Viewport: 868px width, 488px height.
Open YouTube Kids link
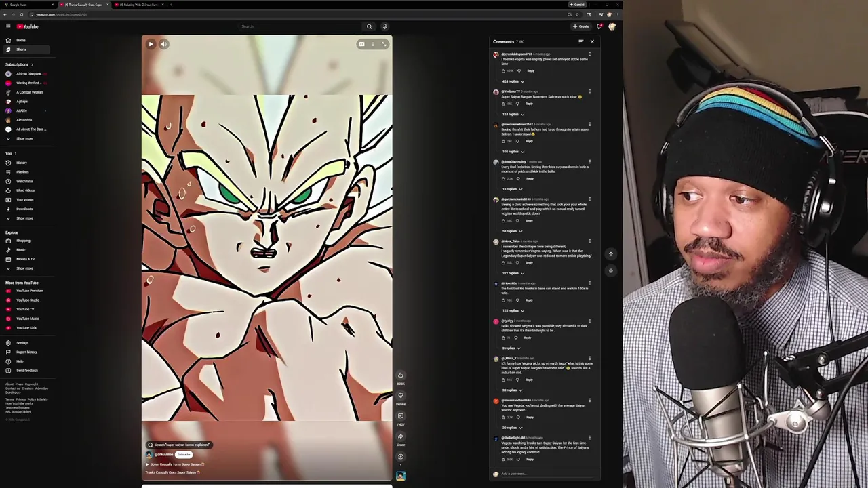(x=26, y=327)
